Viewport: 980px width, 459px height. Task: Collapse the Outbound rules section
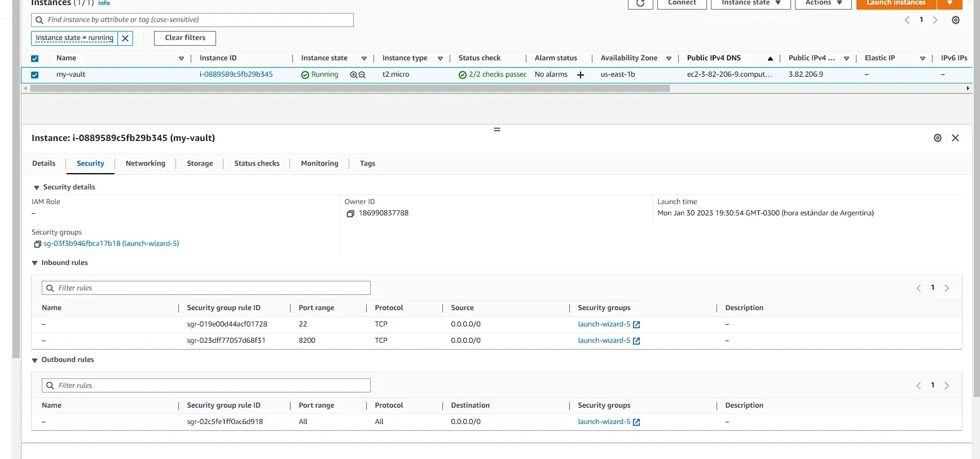[34, 360]
